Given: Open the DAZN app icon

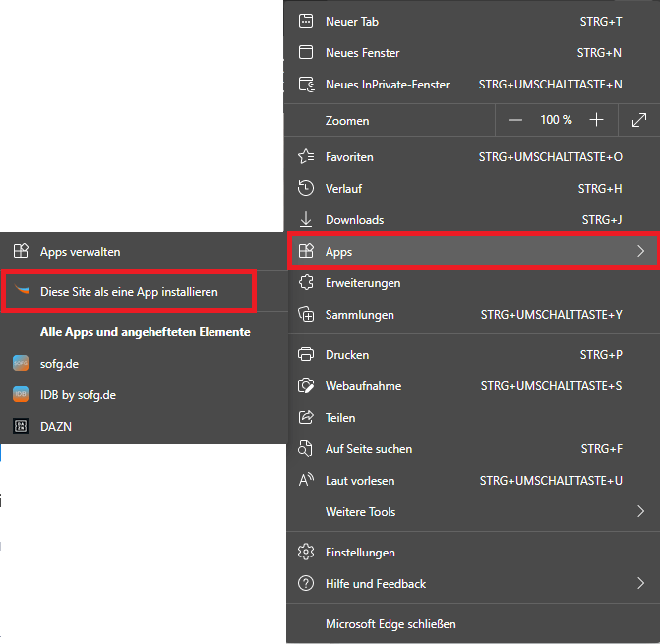Looking at the screenshot, I should click(20, 426).
